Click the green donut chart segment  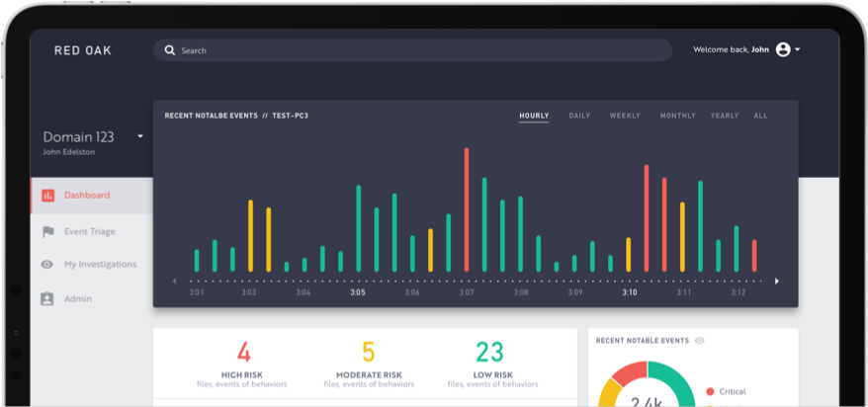pyautogui.click(x=678, y=381)
